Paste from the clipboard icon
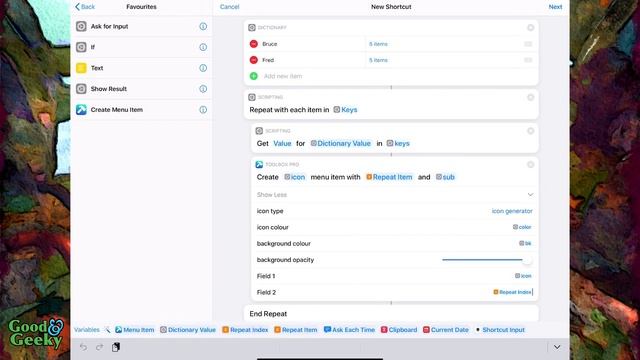 coord(116,347)
